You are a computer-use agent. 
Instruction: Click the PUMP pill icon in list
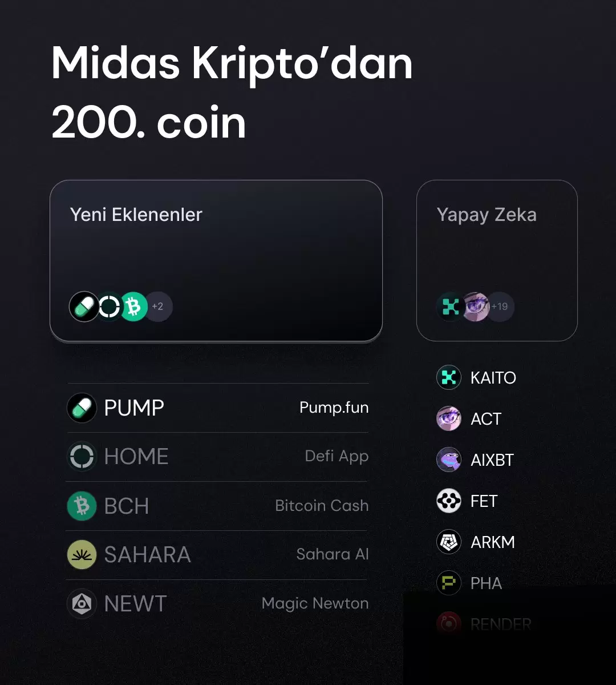tap(82, 408)
